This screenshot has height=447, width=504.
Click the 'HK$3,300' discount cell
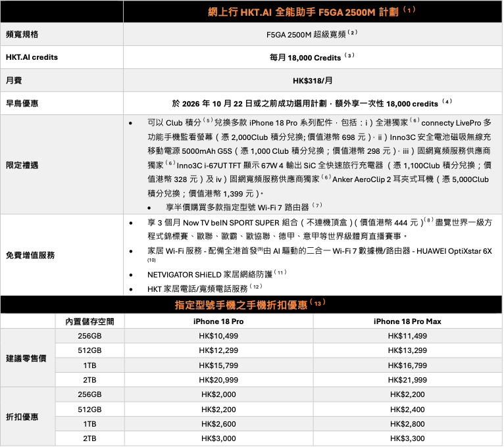[407, 438]
